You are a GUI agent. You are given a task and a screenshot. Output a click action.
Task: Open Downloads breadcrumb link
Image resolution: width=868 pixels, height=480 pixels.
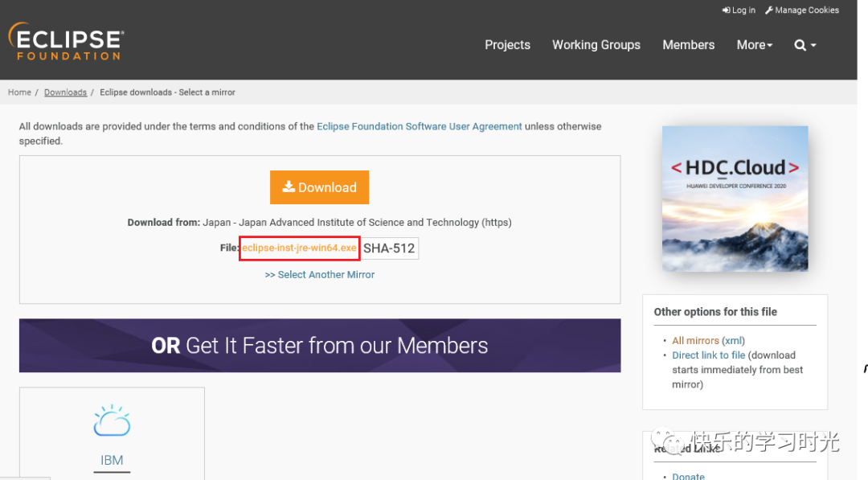[x=65, y=92]
